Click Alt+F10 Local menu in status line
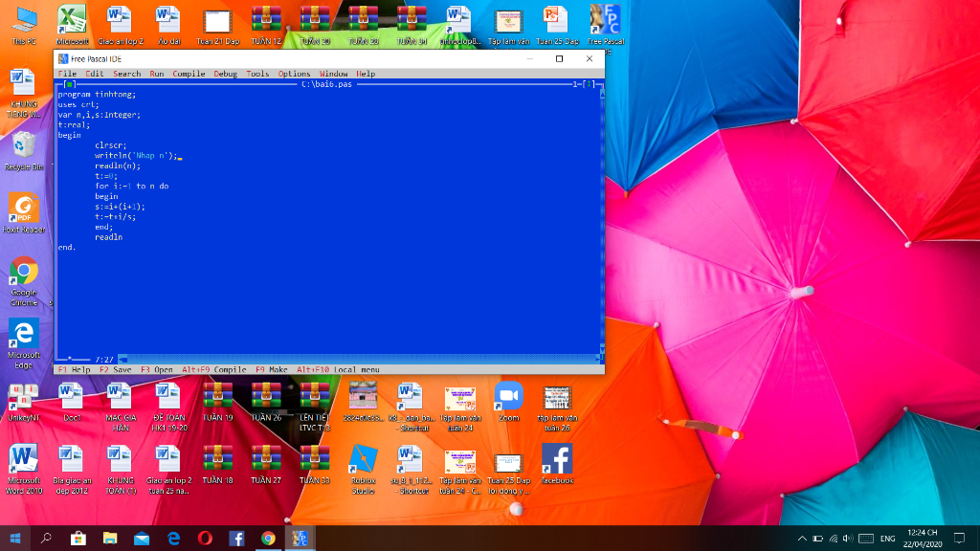Image resolution: width=980 pixels, height=551 pixels. coord(338,370)
